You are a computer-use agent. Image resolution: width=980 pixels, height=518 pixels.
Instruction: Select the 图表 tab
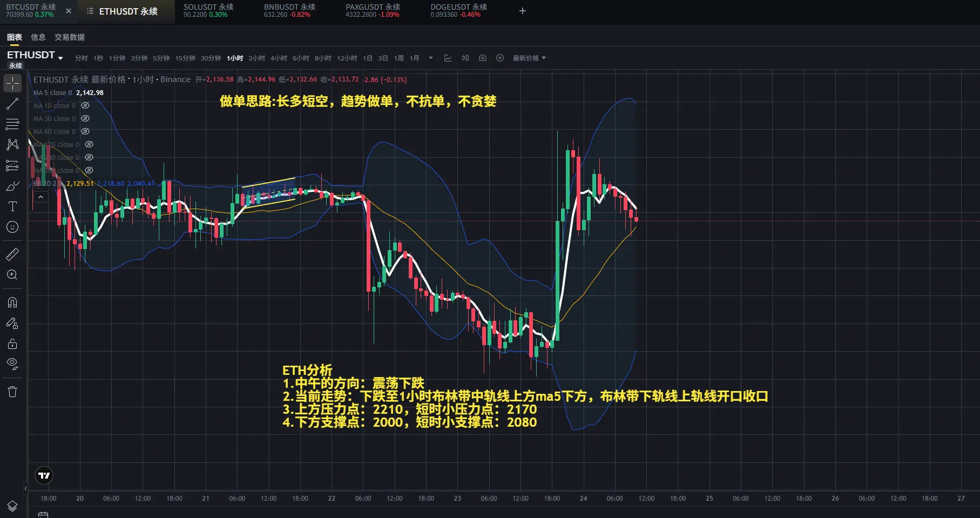(x=15, y=37)
